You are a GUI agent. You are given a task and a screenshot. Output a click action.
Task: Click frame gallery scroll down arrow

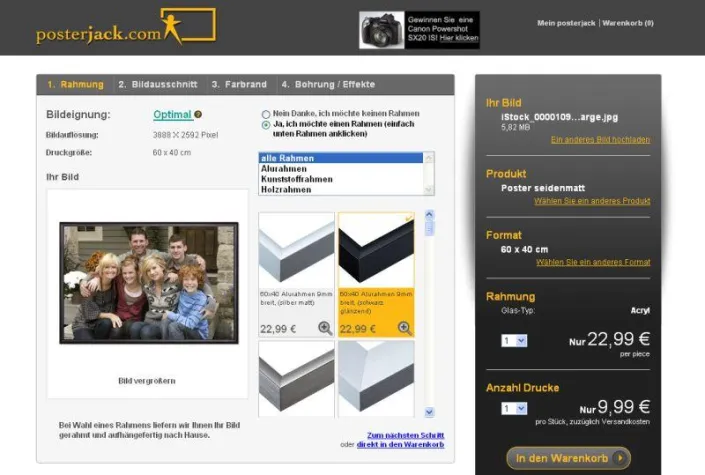pos(429,412)
